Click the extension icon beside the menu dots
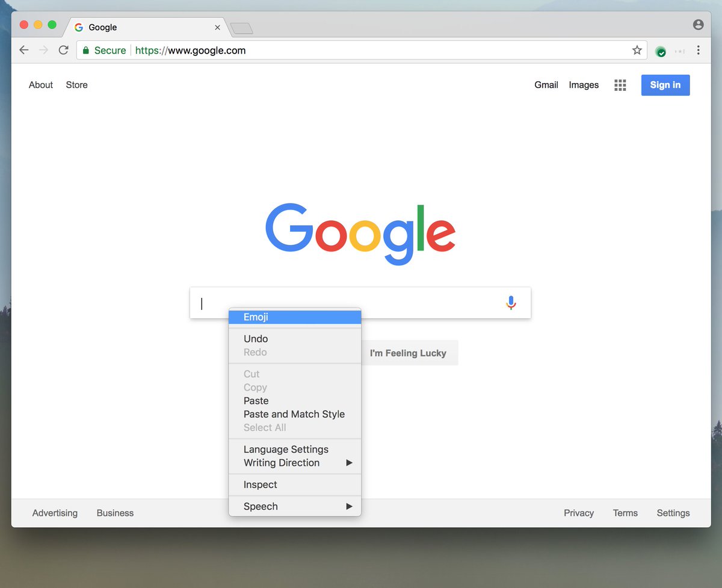The height and width of the screenshot is (588, 722). 680,51
